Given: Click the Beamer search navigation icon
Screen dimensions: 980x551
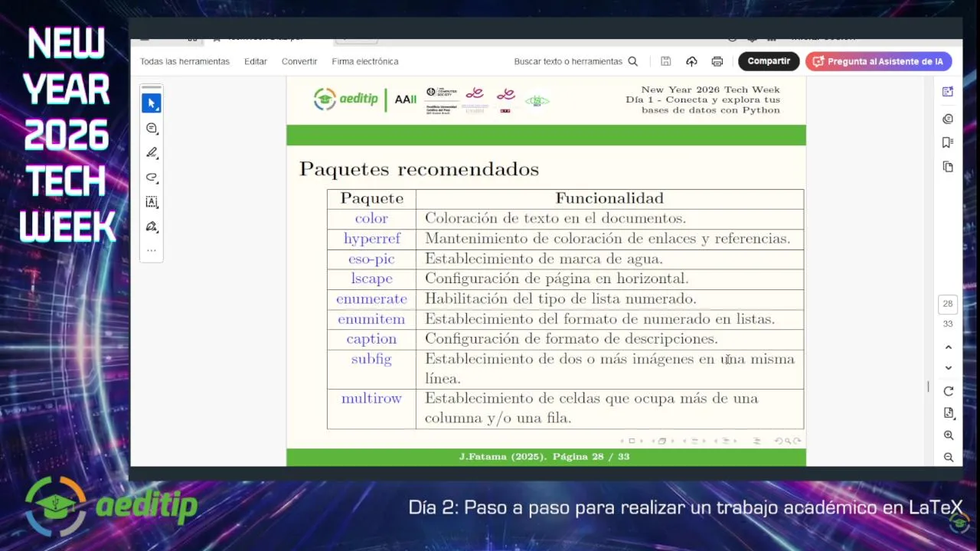Looking at the screenshot, I should (x=787, y=441).
